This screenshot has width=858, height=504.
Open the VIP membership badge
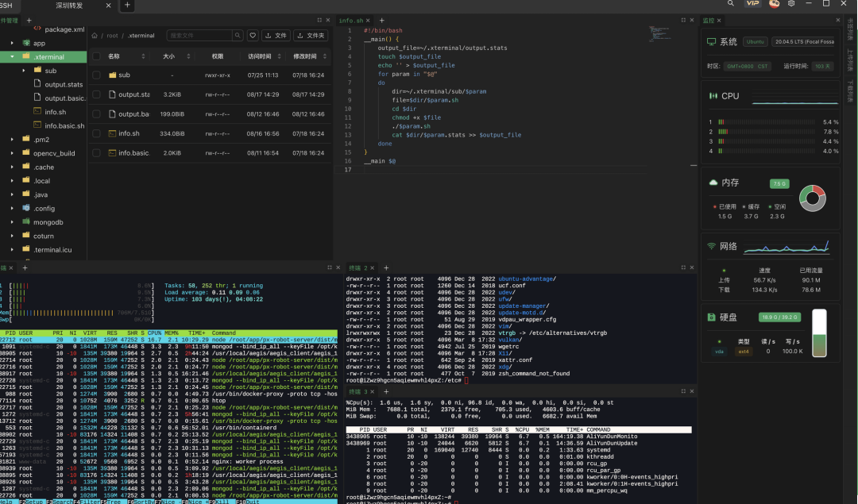pos(753,3)
